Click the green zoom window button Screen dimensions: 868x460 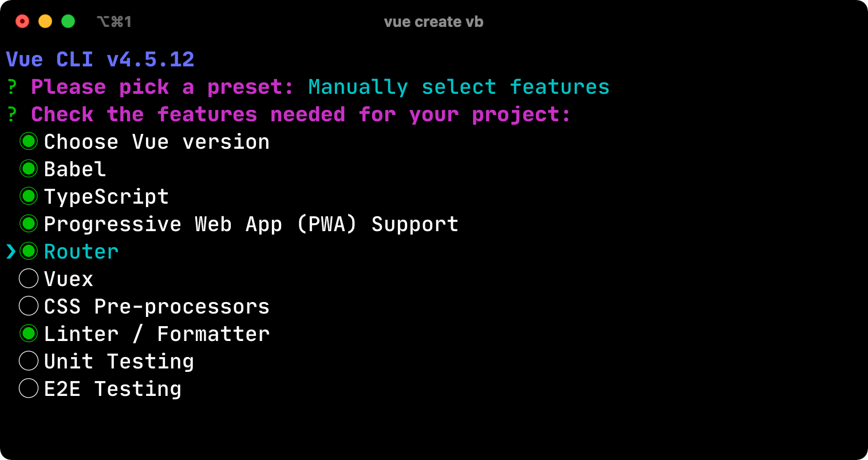(x=68, y=22)
